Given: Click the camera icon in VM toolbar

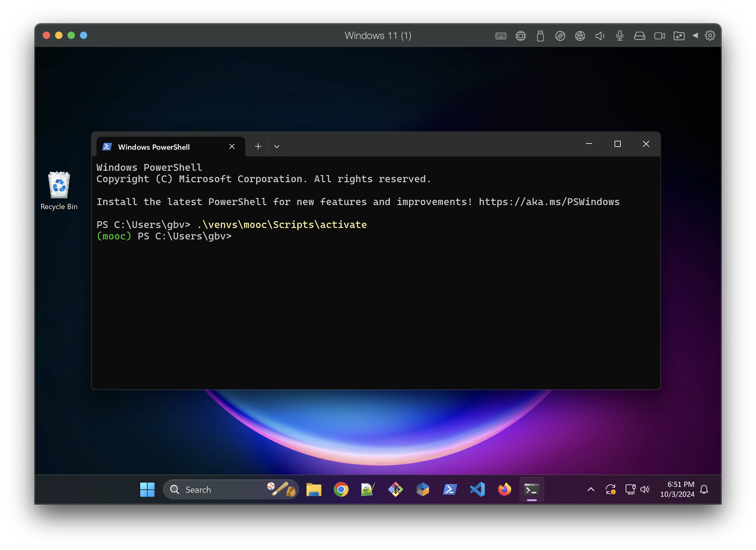Looking at the screenshot, I should tap(659, 36).
